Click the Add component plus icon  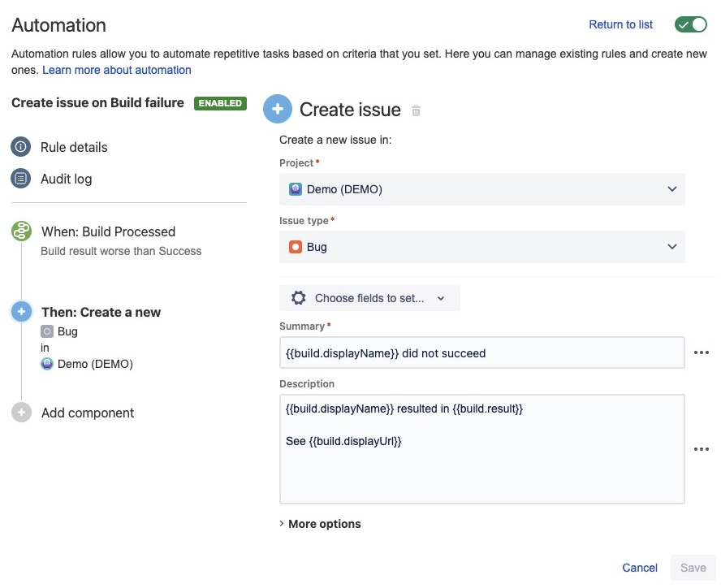point(20,413)
